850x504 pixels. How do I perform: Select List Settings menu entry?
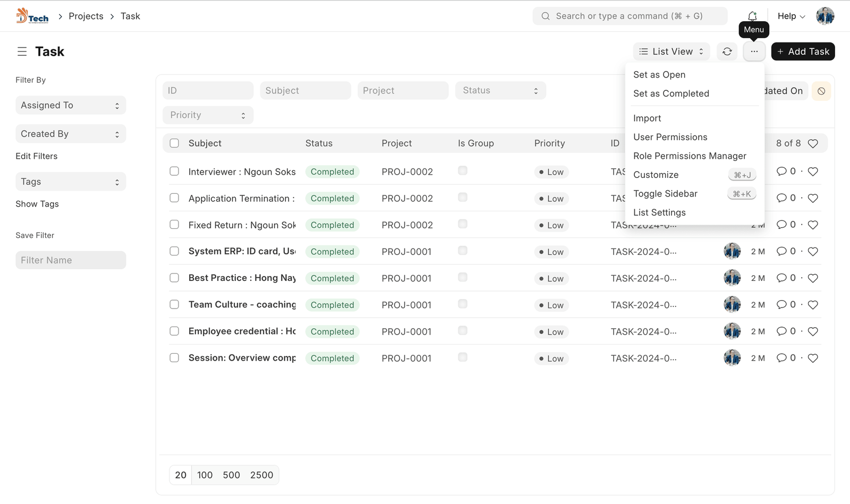point(659,212)
